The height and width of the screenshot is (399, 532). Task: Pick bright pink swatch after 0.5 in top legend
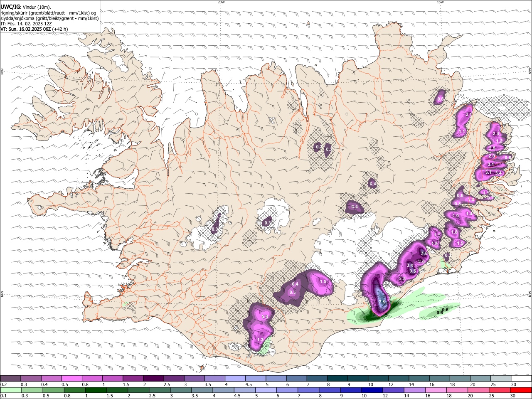pos(71,378)
